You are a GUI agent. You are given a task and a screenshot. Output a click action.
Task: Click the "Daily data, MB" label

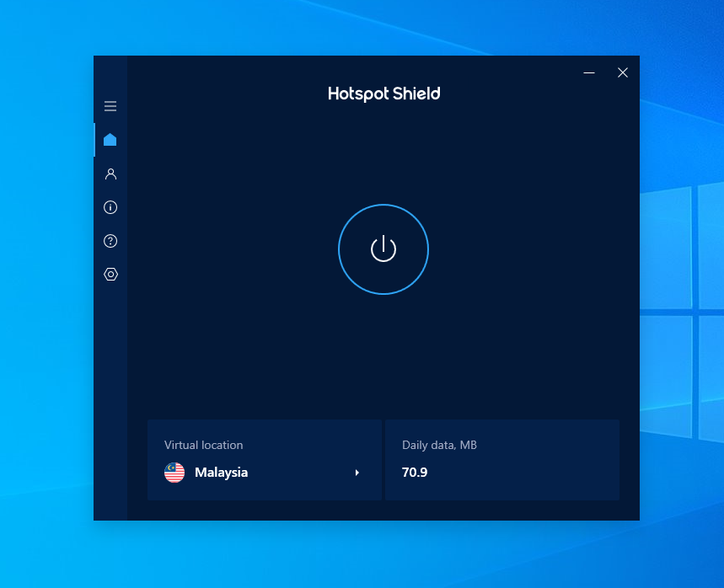439,445
